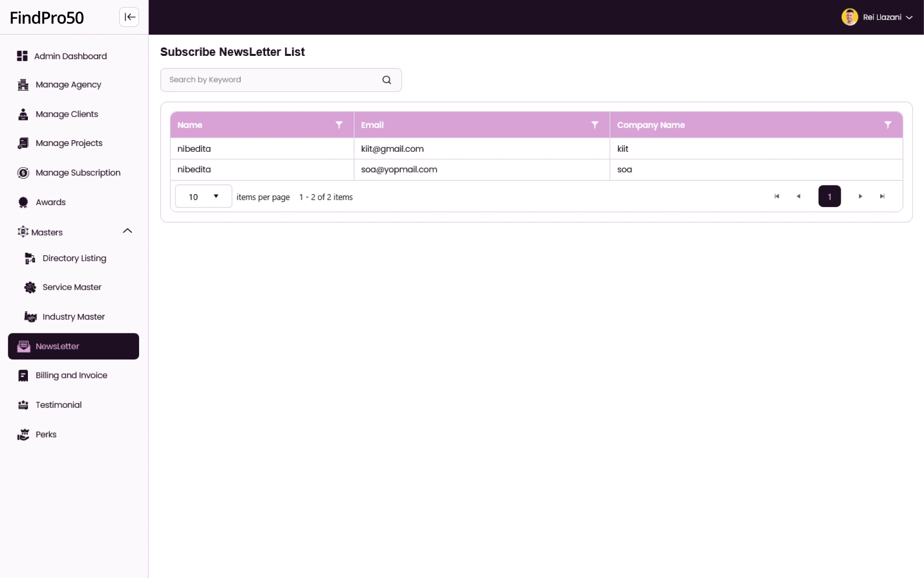924x578 pixels.
Task: Open Manage Agency in the sidebar
Action: pyautogui.click(x=68, y=85)
